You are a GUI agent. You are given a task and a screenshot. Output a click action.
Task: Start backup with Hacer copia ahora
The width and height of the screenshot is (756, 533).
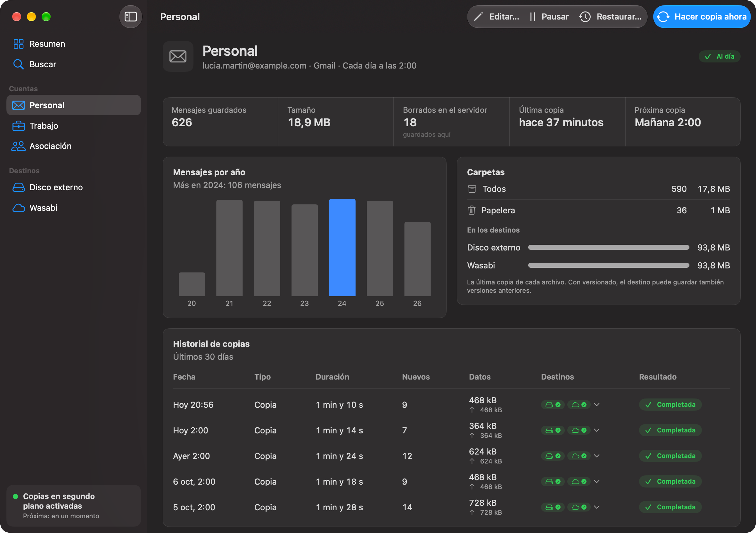coord(702,16)
